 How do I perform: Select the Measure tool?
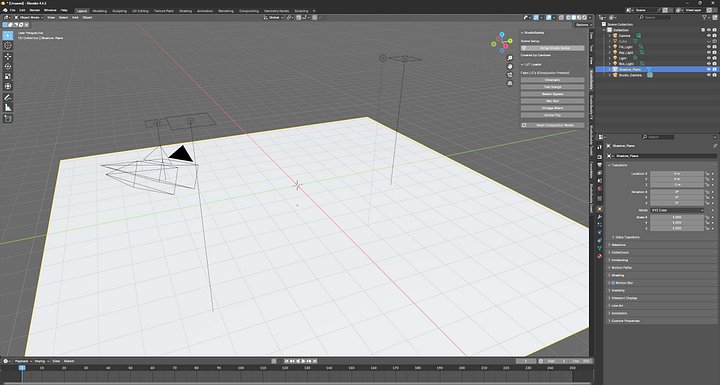click(x=8, y=108)
